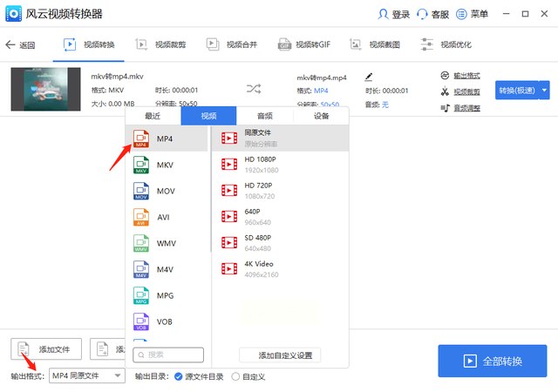This screenshot has height=392, width=558.
Task: Open 音频调整 link beside file
Action: (x=466, y=108)
